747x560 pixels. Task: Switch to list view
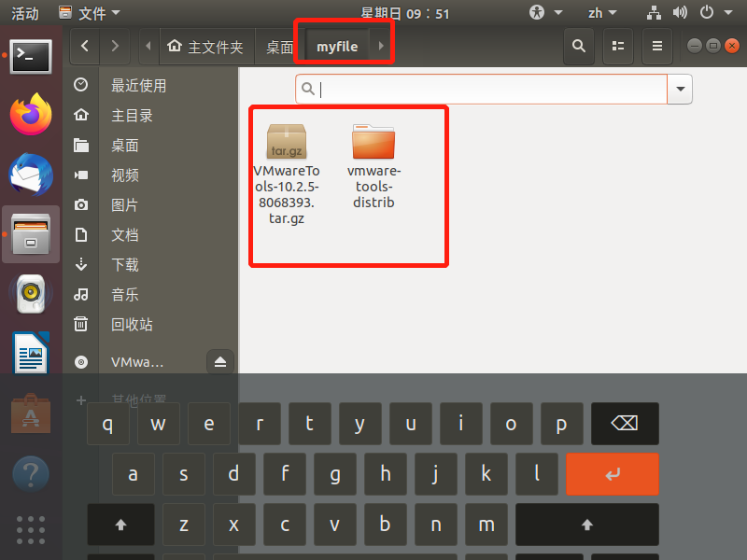pos(618,46)
